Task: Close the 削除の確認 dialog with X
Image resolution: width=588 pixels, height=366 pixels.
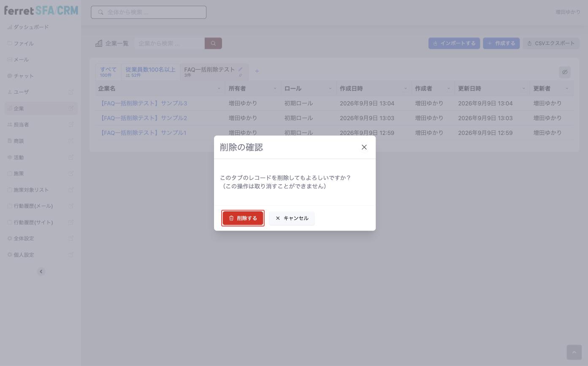Action: click(x=364, y=147)
